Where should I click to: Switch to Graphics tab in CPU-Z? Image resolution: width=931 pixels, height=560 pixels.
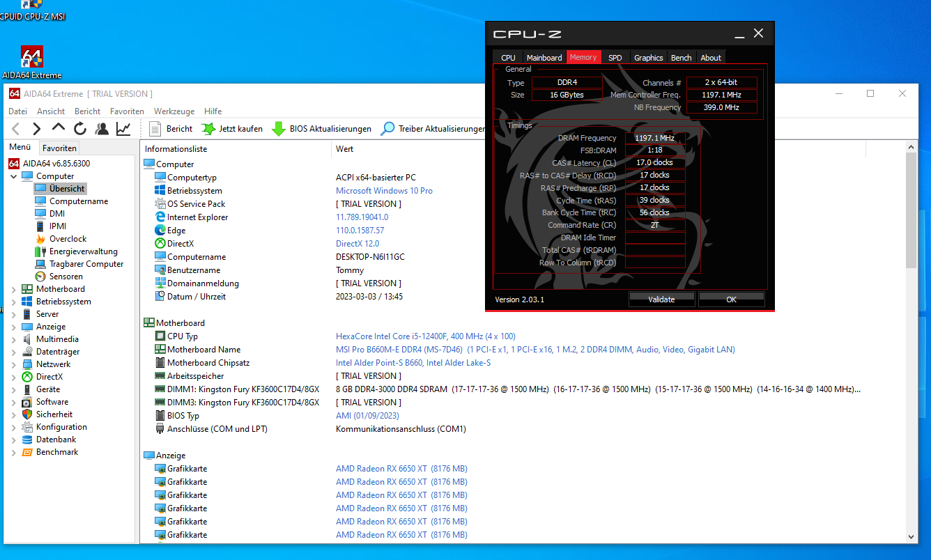click(x=649, y=58)
